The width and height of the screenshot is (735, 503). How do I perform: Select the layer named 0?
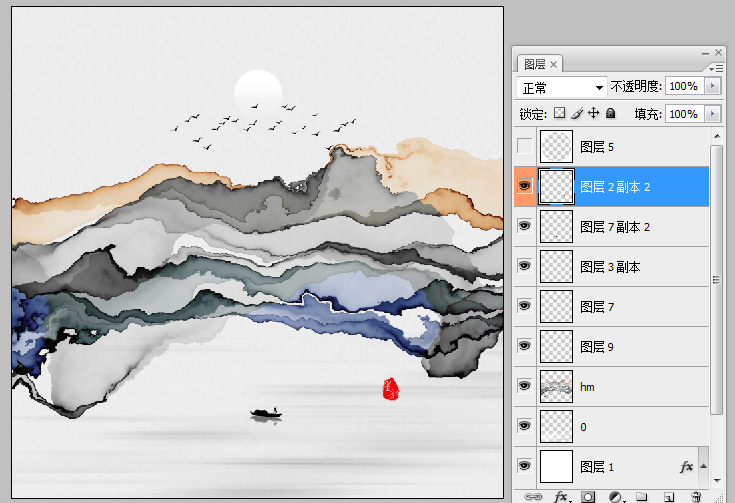[x=583, y=427]
